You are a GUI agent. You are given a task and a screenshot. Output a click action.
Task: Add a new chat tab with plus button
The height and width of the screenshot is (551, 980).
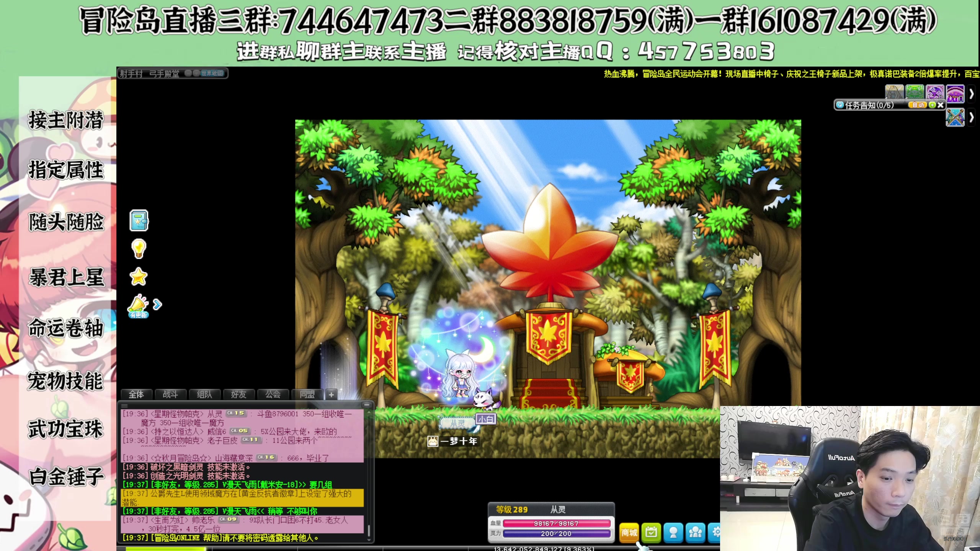[331, 395]
